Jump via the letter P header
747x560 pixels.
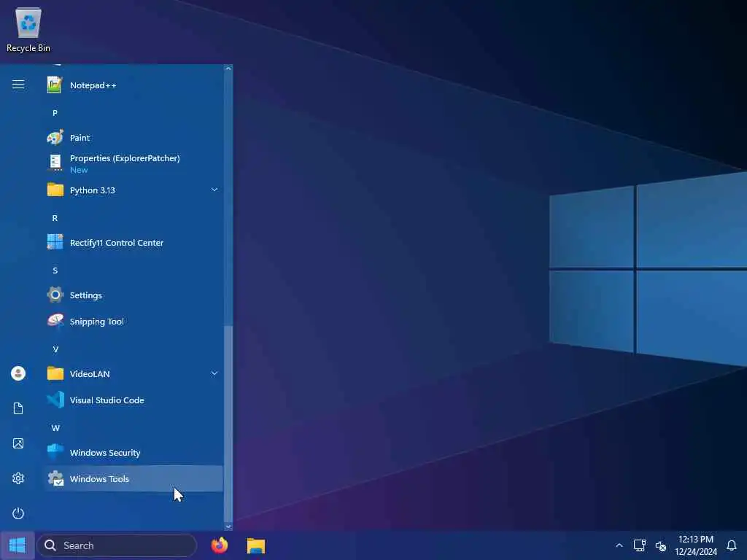(55, 113)
